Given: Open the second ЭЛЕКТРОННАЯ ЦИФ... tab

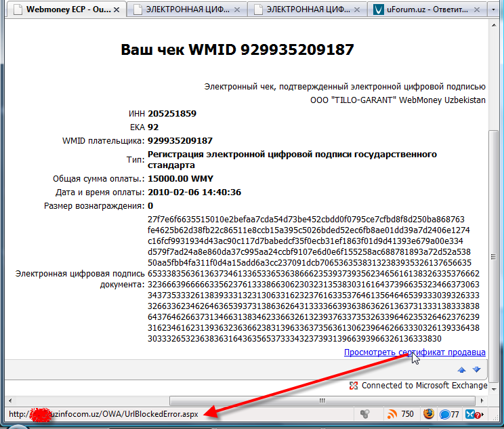Looking at the screenshot, I should (188, 9).
